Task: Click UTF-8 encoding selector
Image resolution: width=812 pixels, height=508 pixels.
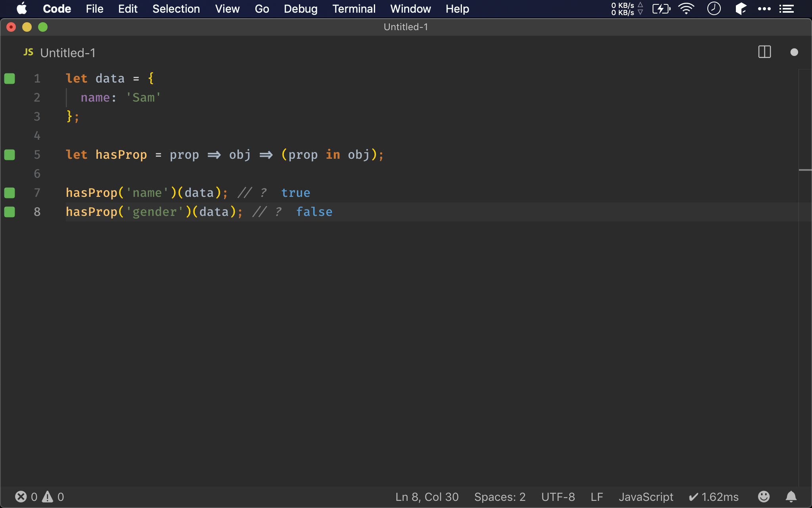Action: pos(558,497)
